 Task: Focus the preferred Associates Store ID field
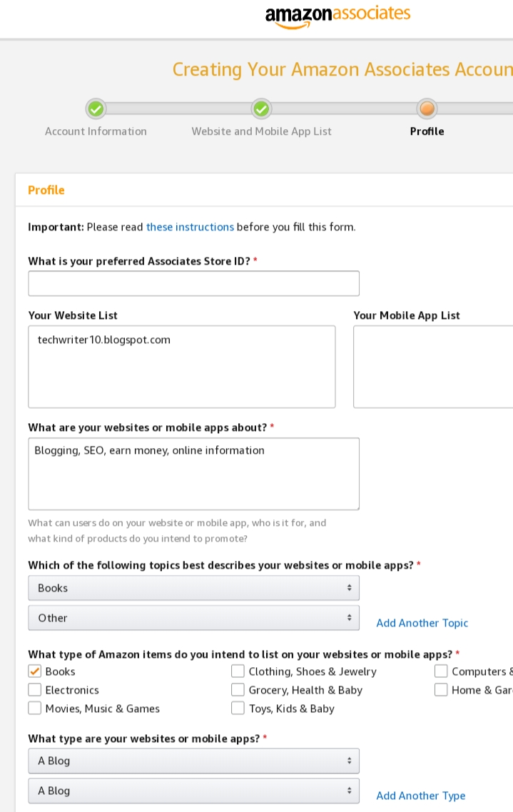[x=193, y=283]
